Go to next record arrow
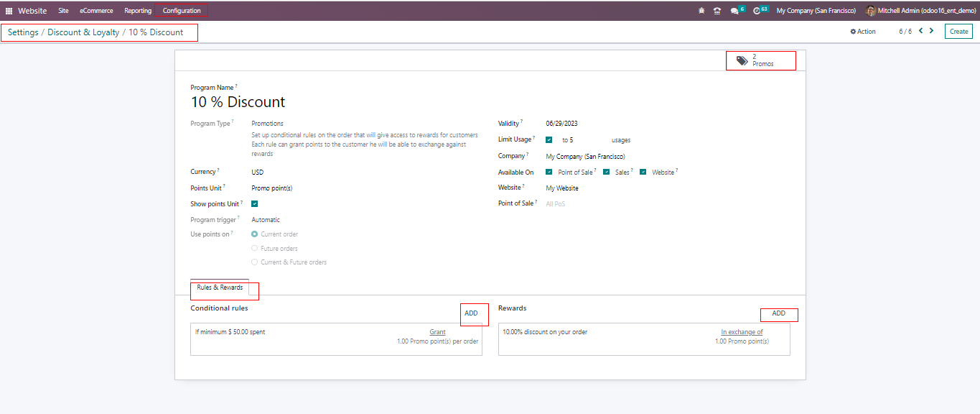 [x=932, y=31]
